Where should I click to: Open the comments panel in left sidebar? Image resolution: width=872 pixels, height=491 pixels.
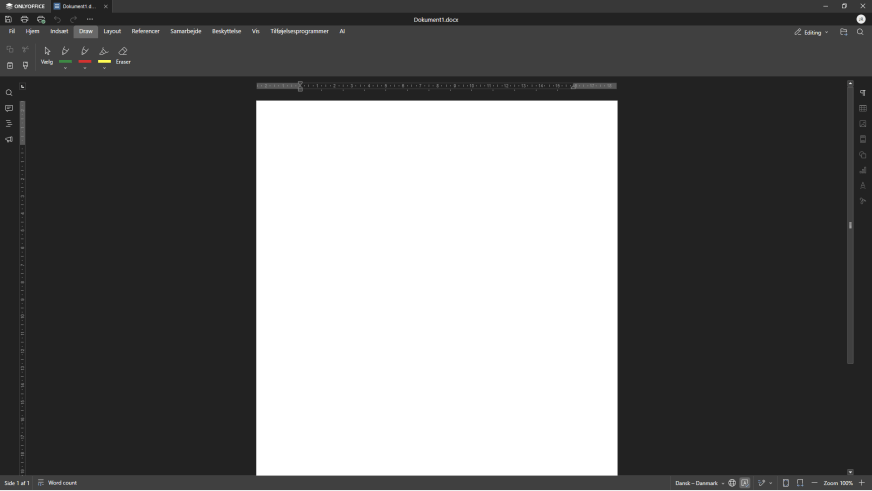pos(9,108)
